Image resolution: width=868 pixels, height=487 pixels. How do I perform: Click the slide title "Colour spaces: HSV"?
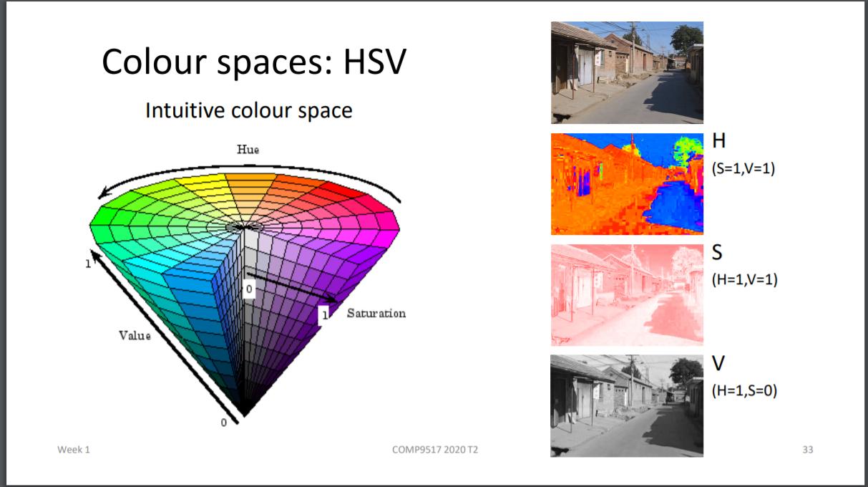(254, 62)
